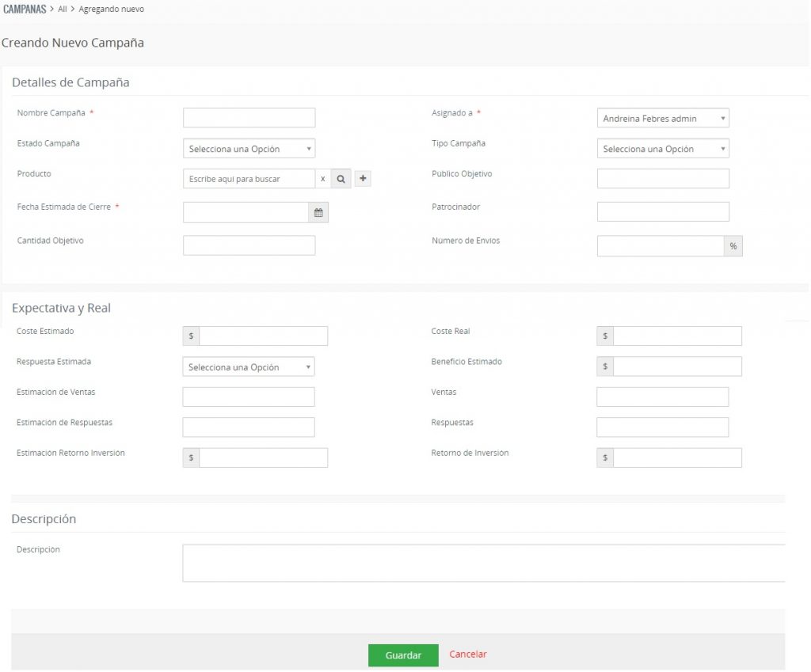The image size is (811, 672).
Task: Click the plus icon to add Producto
Action: (x=363, y=179)
